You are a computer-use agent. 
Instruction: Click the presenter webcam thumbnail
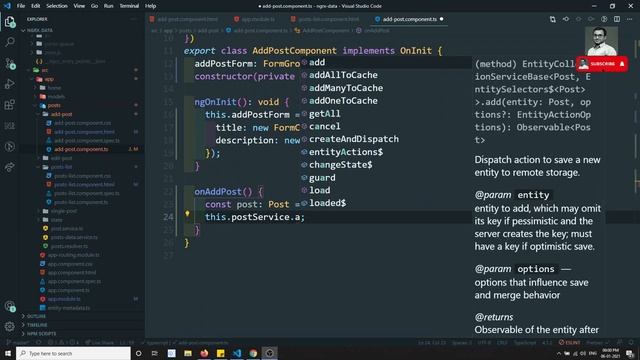pos(601,41)
